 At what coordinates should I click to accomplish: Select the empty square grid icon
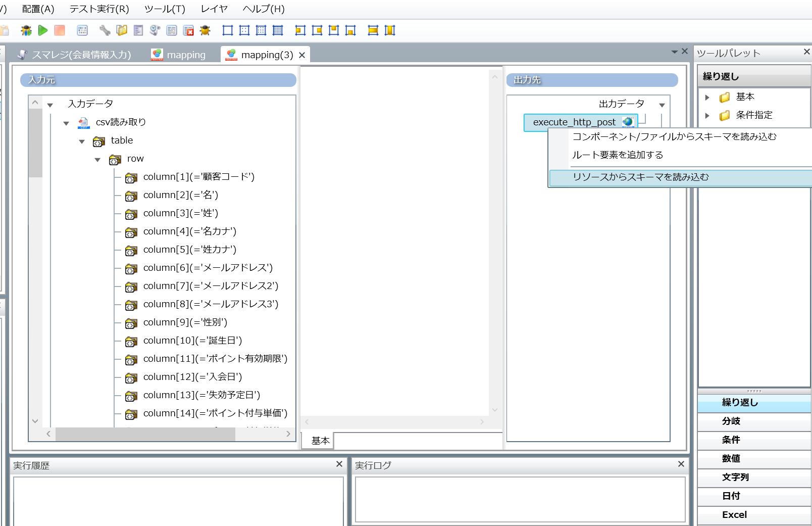[x=228, y=30]
